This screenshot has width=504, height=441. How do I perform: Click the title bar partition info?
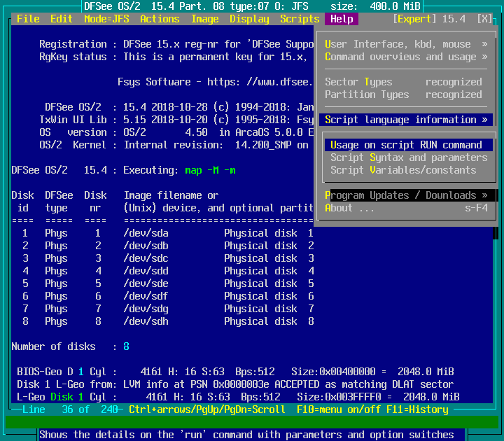252,6
